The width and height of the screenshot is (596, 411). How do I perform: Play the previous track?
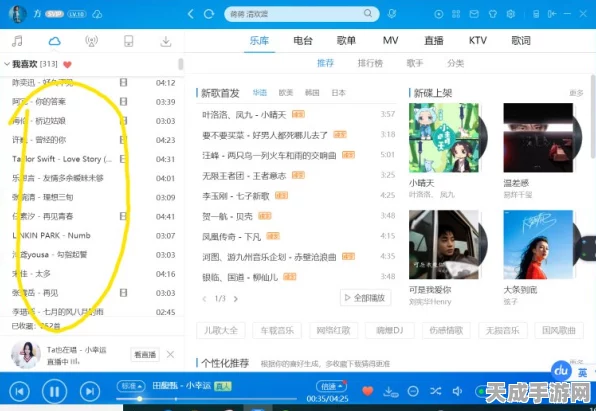tap(19, 391)
